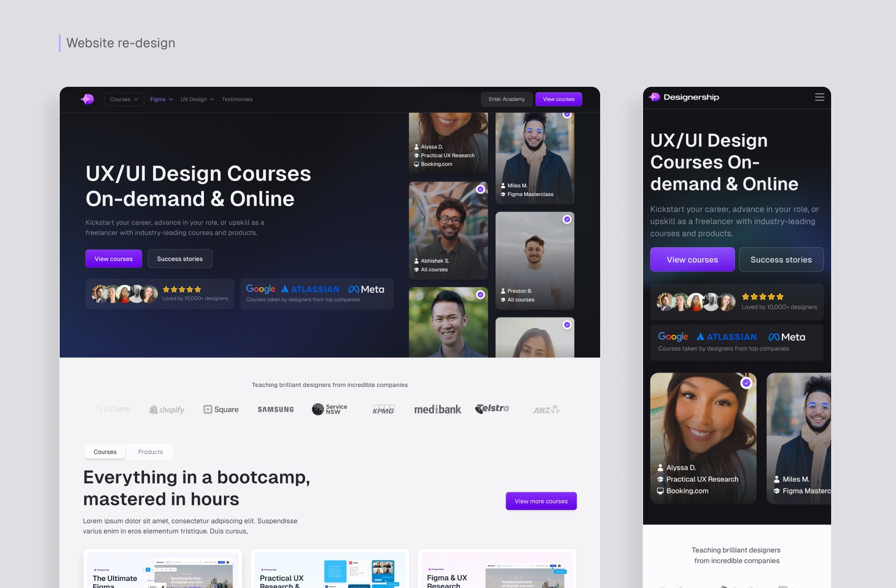896x588 pixels.
Task: Open the Testimonials nav link
Action: point(237,99)
